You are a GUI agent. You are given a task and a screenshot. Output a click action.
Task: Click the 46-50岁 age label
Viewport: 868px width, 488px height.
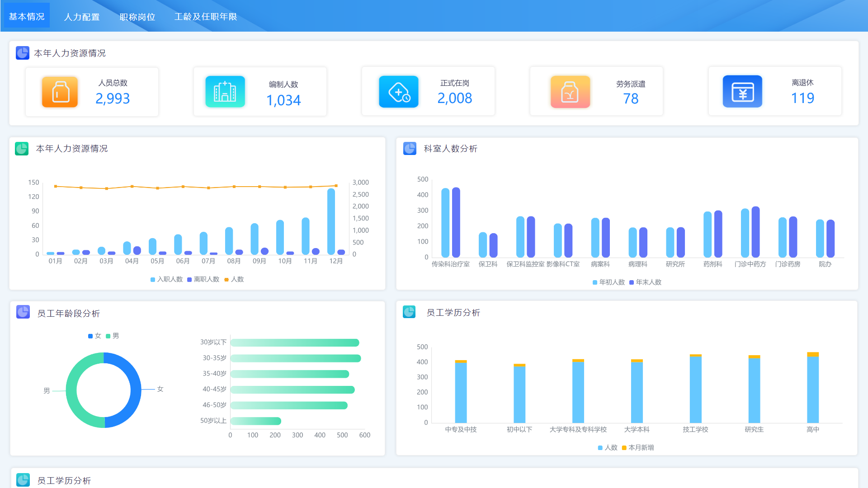click(x=214, y=405)
